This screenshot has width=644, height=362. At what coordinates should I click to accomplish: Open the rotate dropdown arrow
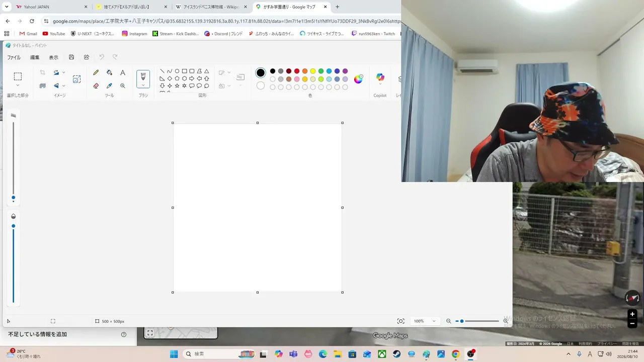click(x=63, y=72)
